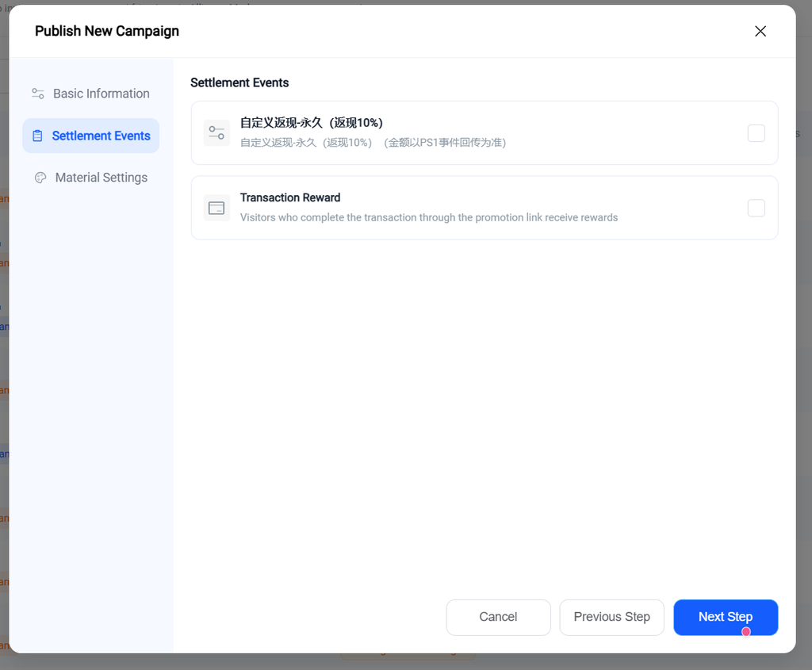Proceed with the Next Step button
The image size is (812, 670).
[x=726, y=617]
